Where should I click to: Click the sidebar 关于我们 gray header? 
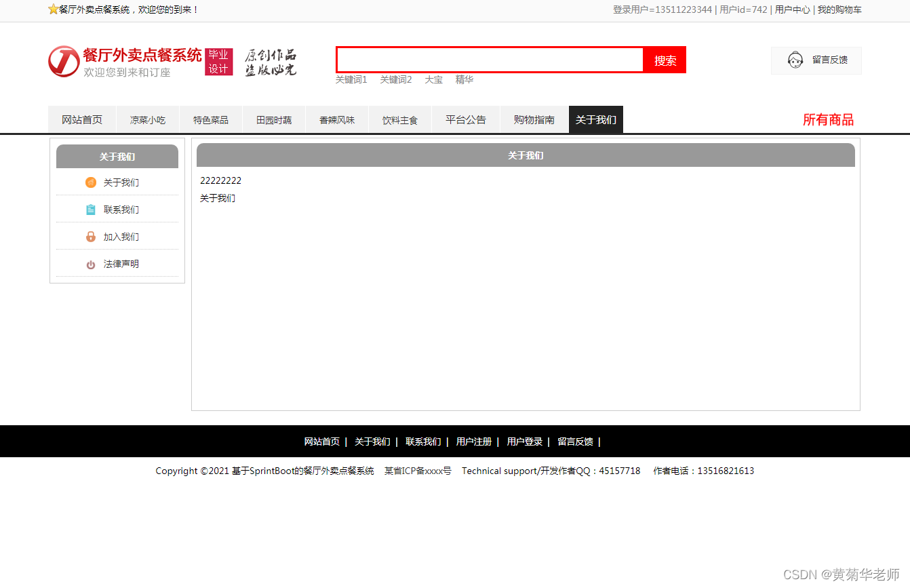click(x=117, y=157)
